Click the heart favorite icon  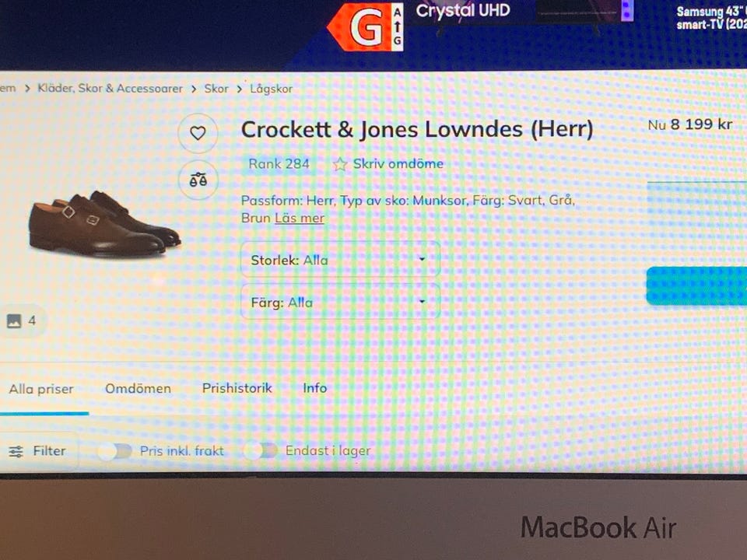tap(198, 133)
